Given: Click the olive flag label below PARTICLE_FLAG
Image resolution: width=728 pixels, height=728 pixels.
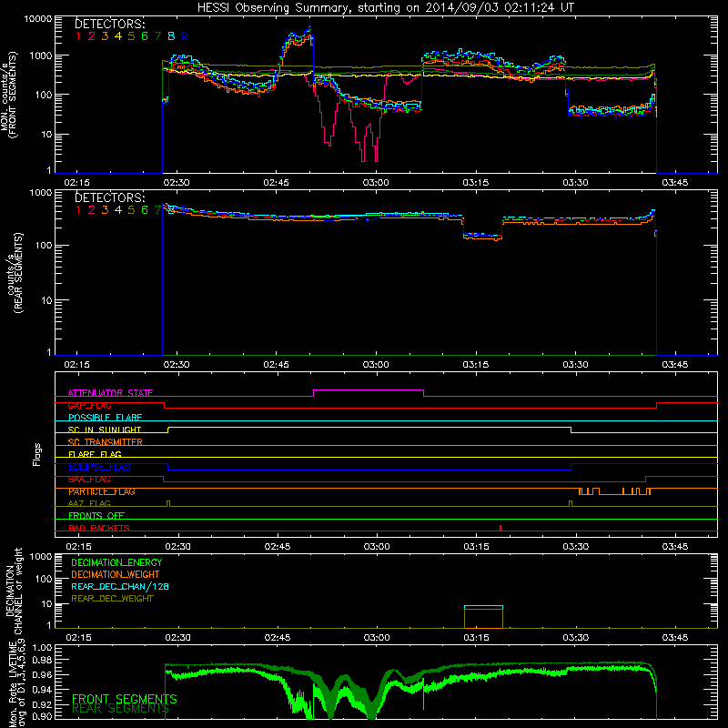Looking at the screenshot, I should point(89,503).
